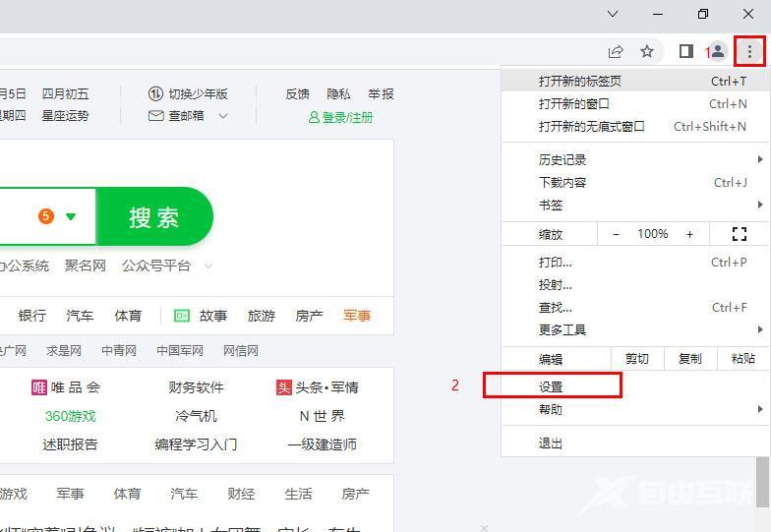Image resolution: width=771 pixels, height=532 pixels.
Task: Expand the chevron after 公众号平台
Action: (208, 266)
